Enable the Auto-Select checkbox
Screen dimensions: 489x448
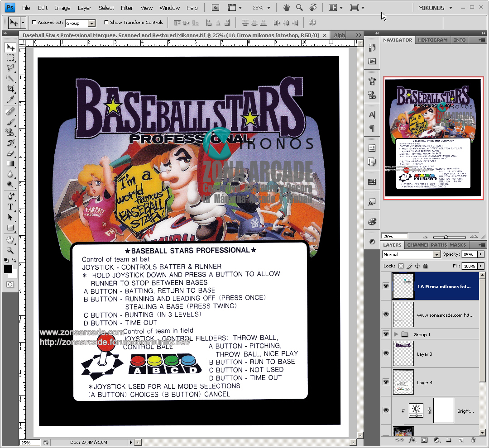[34, 22]
